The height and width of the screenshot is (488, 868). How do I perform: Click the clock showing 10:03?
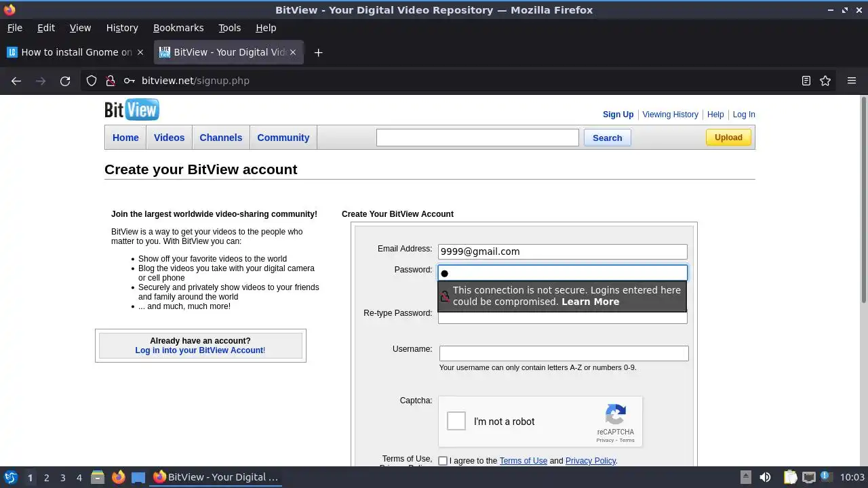pyautogui.click(x=852, y=477)
